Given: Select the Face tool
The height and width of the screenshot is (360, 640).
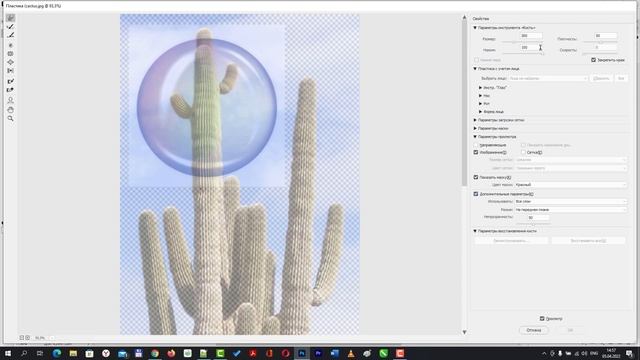Looking at the screenshot, I should pos(11,100).
